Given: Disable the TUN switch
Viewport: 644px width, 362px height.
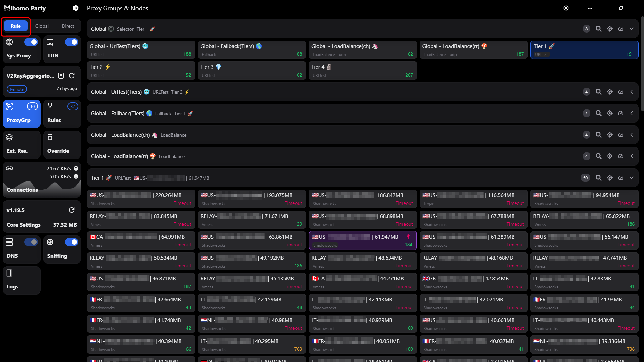Looking at the screenshot, I should pyautogui.click(x=71, y=42).
